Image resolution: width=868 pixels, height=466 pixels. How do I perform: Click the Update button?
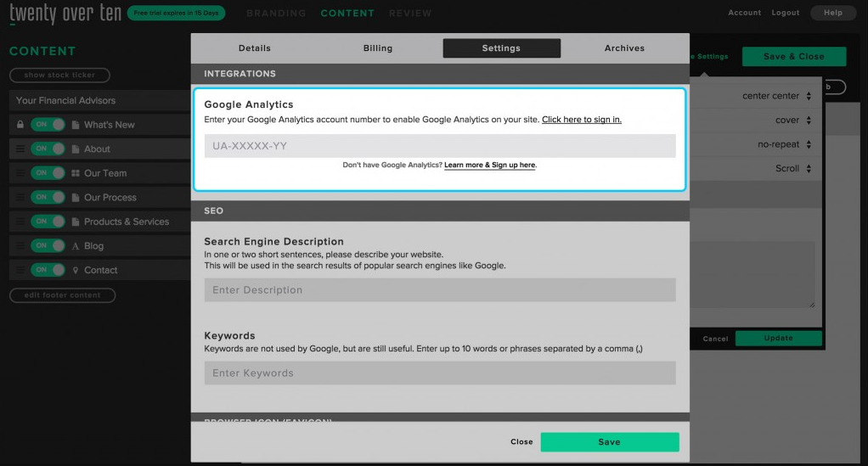[778, 338]
